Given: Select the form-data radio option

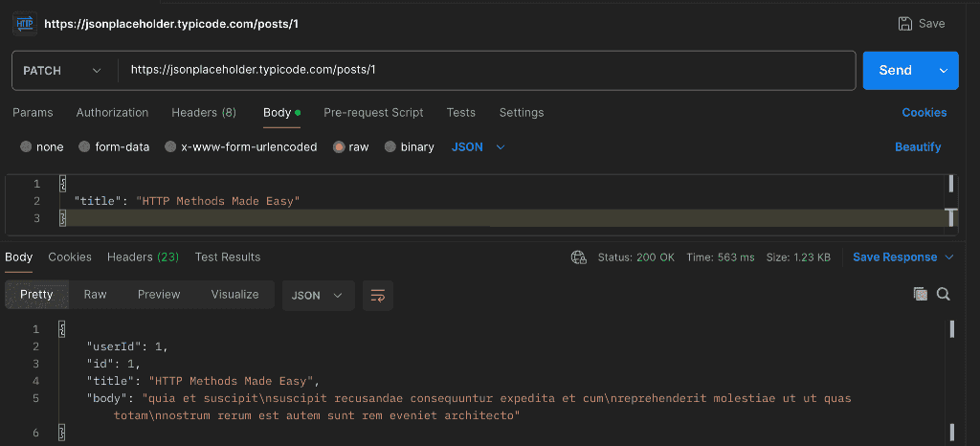Looking at the screenshot, I should [x=84, y=146].
